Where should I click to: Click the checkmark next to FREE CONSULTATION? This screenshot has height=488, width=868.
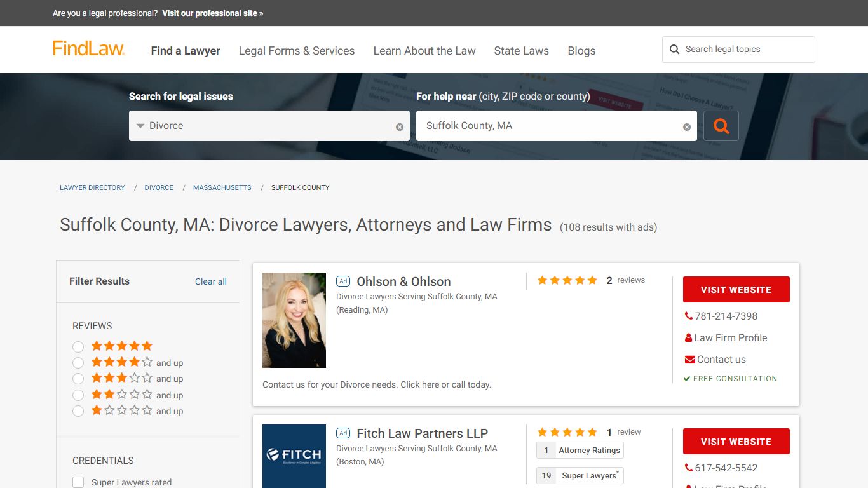tap(687, 379)
